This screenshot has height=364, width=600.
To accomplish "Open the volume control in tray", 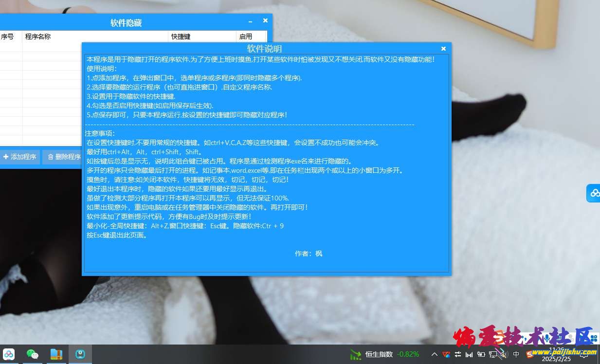I will pos(504,354).
